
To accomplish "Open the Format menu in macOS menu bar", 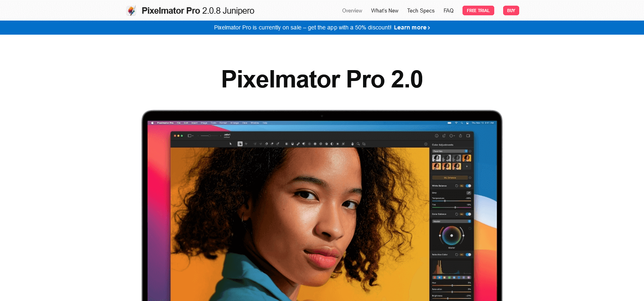I will [223, 123].
